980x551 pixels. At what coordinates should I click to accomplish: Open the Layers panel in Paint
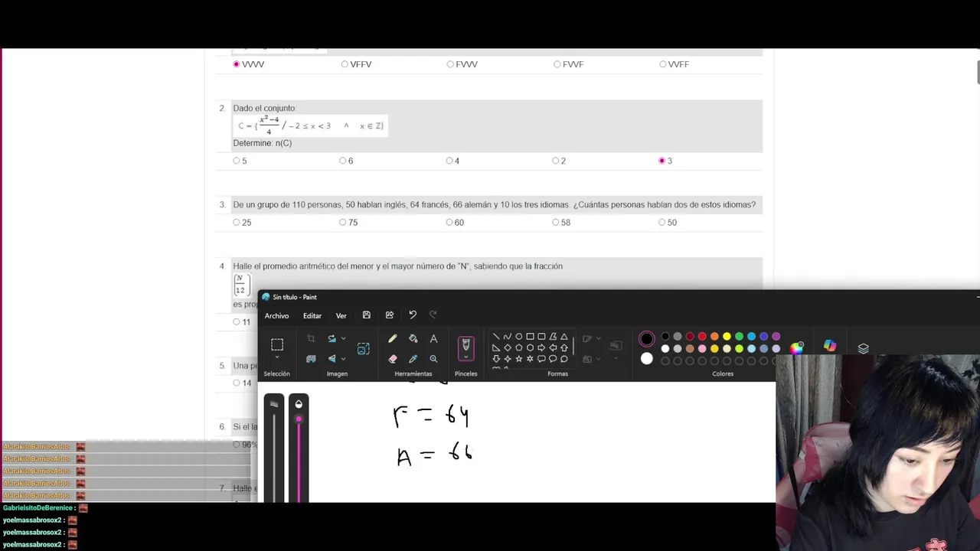[864, 348]
